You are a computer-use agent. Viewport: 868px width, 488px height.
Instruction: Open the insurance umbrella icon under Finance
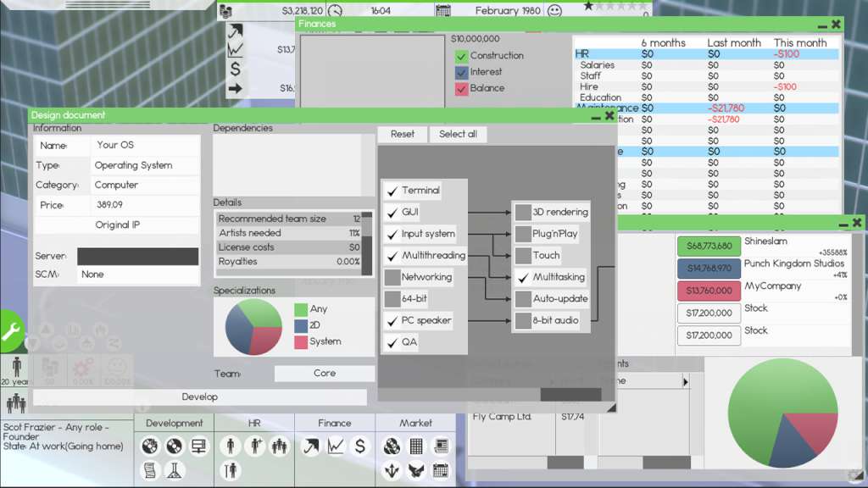(x=311, y=447)
